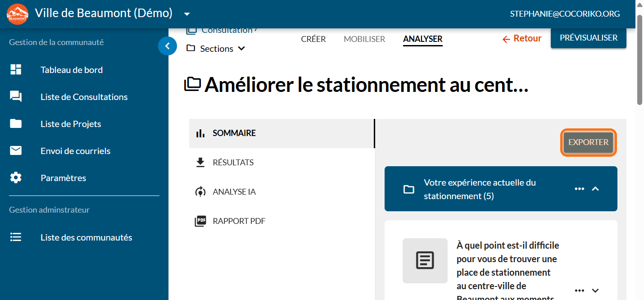Open section options three-dot menu

[x=579, y=189]
